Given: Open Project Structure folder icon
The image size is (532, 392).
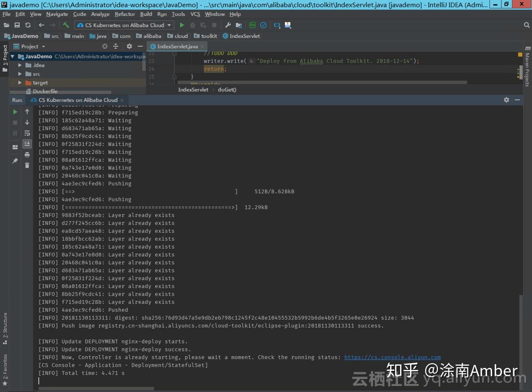Looking at the screenshot, I should click(x=239, y=25).
